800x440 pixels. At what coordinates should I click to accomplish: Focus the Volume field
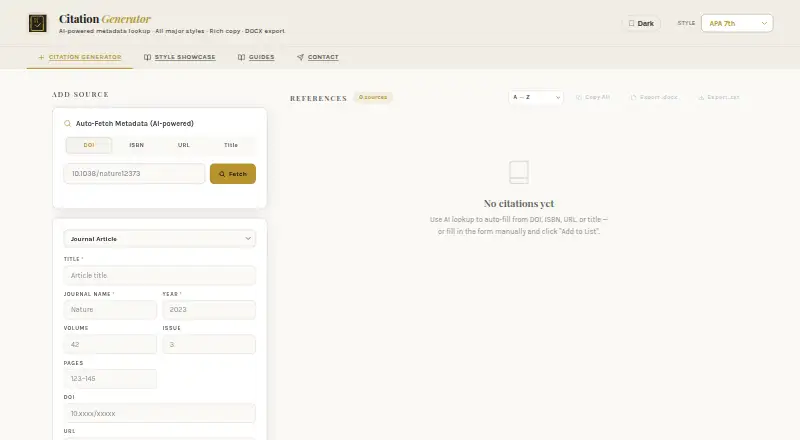[110, 344]
